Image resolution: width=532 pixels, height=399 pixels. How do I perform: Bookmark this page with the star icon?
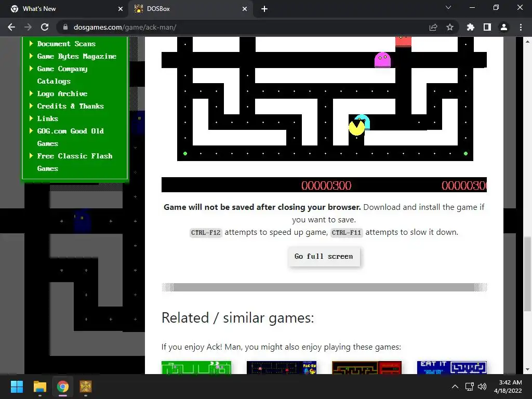450,27
